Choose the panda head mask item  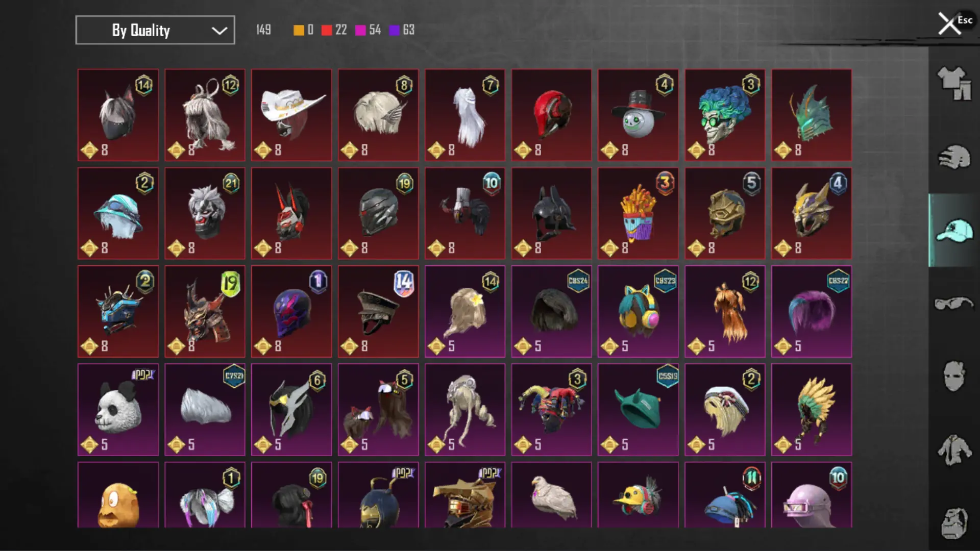[118, 410]
